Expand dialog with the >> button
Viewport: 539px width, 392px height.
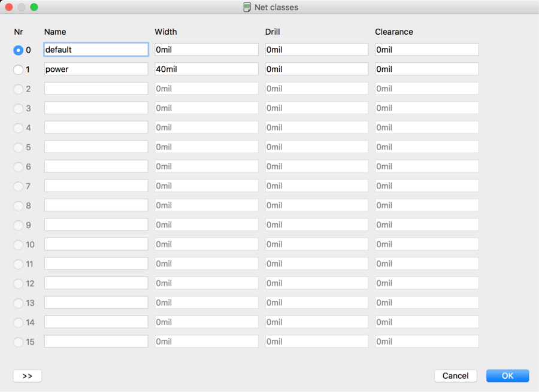(x=28, y=376)
